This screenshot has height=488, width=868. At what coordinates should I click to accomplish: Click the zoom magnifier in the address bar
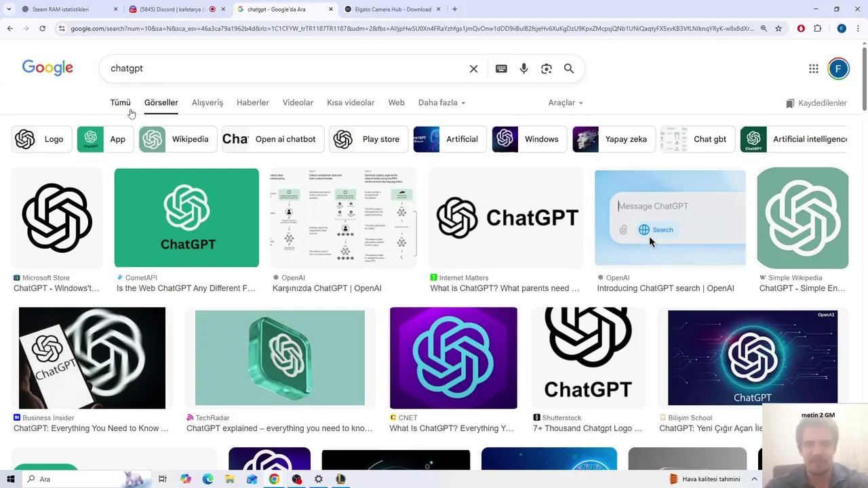[764, 28]
